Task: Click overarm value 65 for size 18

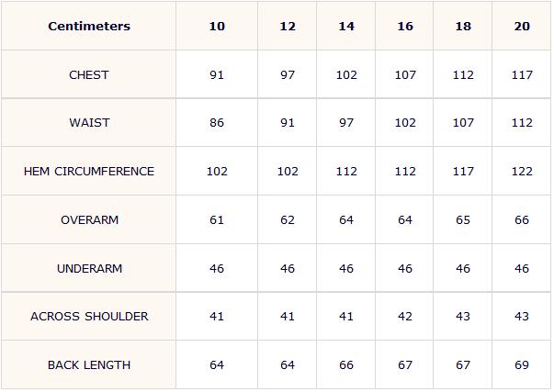Action: coord(463,220)
